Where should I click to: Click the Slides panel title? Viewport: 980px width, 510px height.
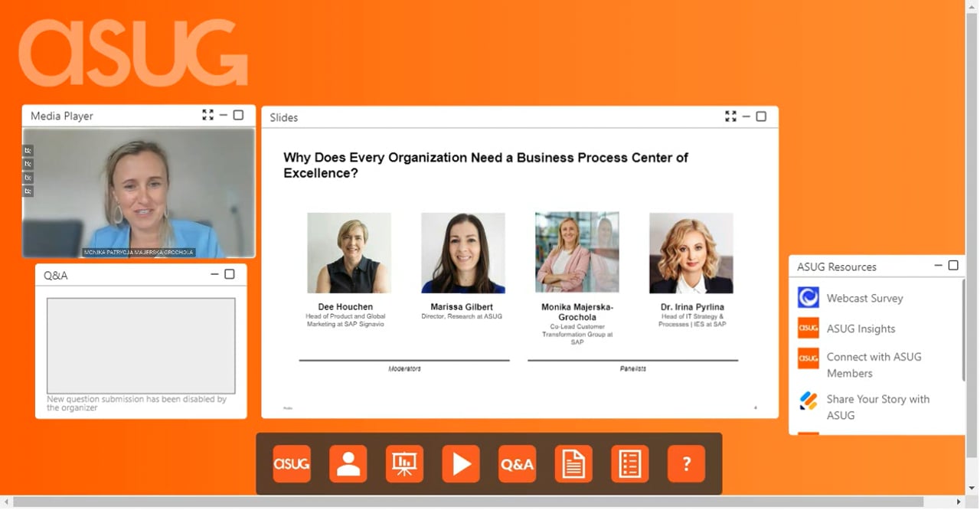pos(284,117)
